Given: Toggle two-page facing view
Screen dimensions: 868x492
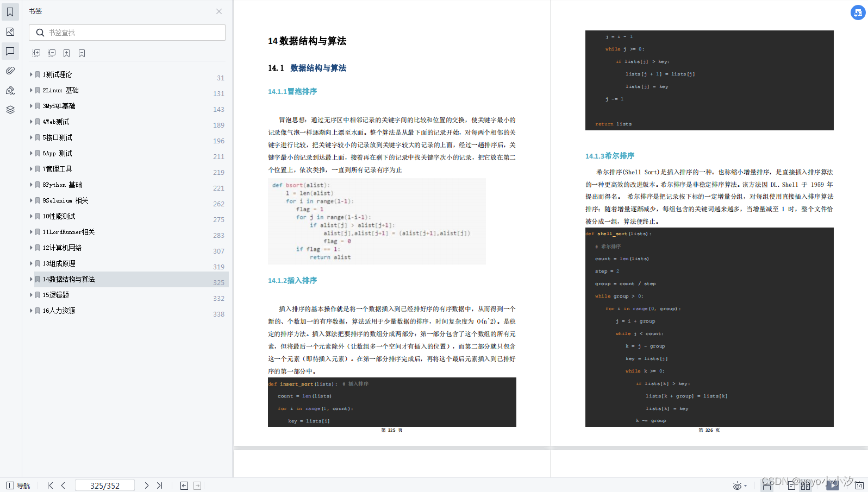Looking at the screenshot, I should (x=805, y=485).
